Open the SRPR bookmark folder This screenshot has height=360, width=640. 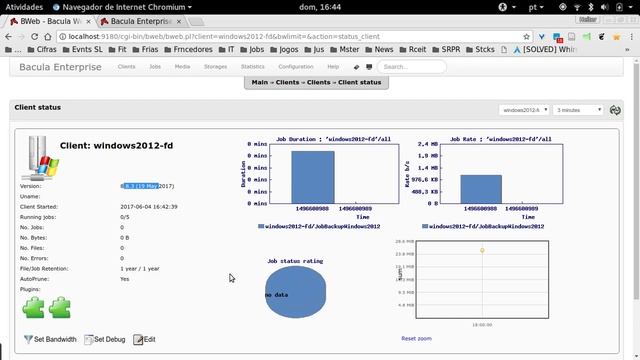point(446,49)
